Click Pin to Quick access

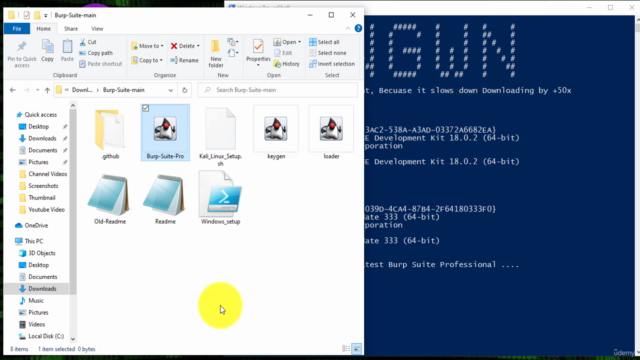(22, 54)
